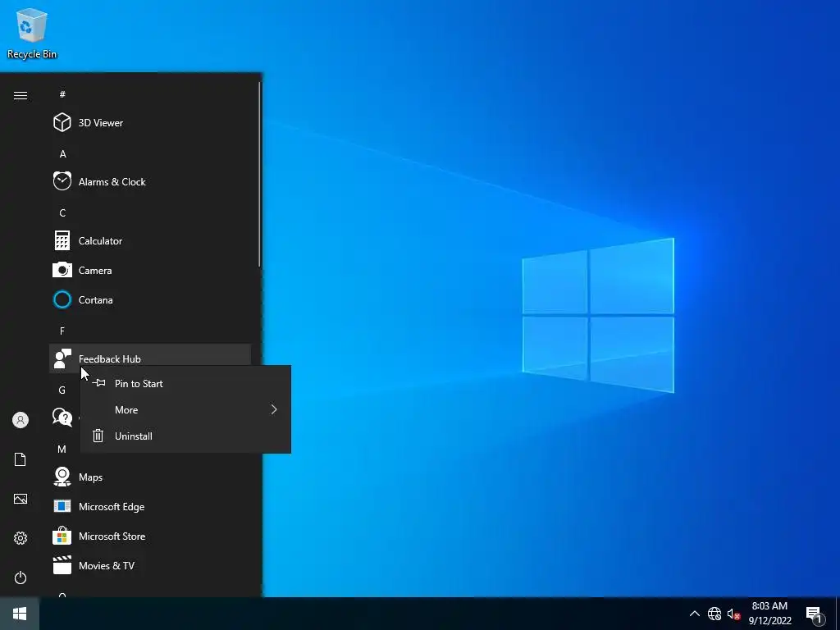Screen dimensions: 840x630
Task: Open the Pictures icon in Start sidebar
Action: pyautogui.click(x=21, y=499)
